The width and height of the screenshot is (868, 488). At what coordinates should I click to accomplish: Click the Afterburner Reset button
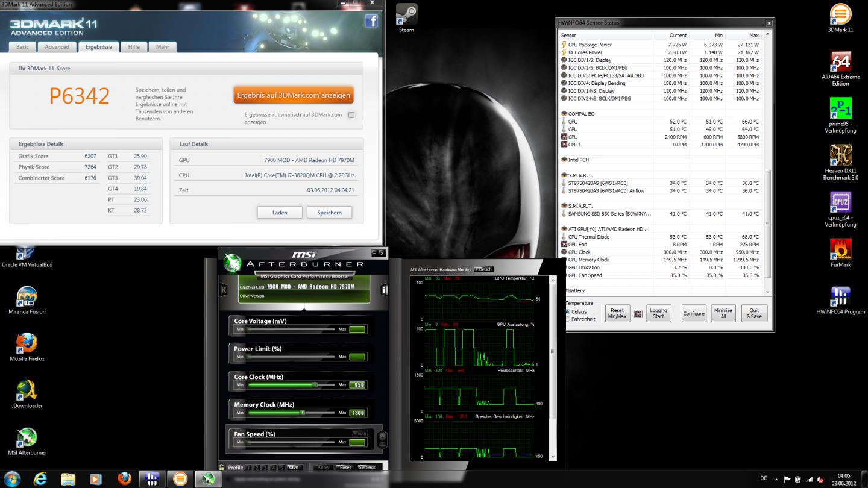345,467
